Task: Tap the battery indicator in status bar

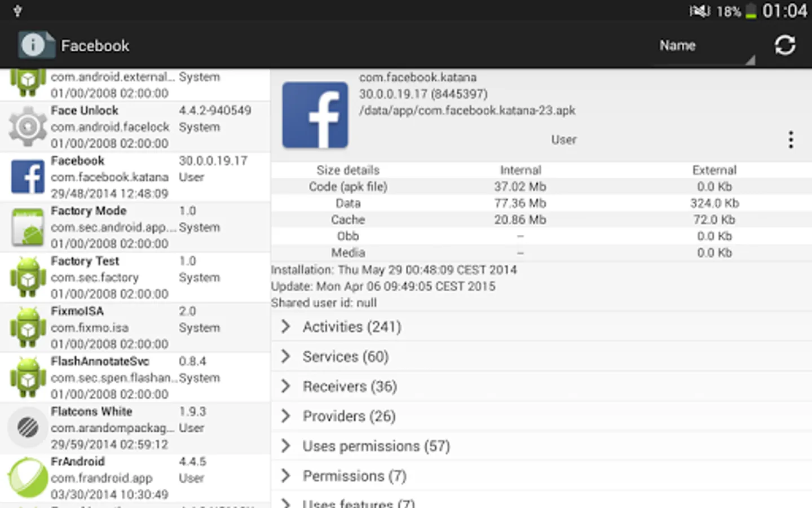Action: pos(751,11)
